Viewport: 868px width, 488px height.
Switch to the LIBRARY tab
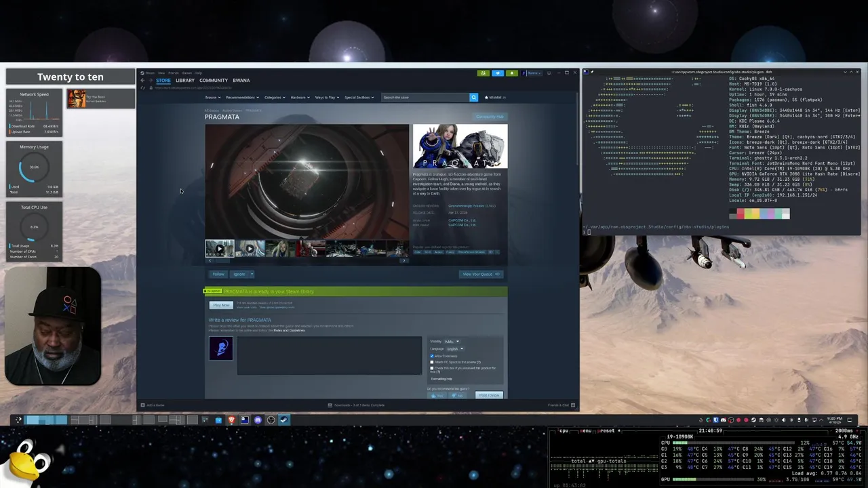185,81
